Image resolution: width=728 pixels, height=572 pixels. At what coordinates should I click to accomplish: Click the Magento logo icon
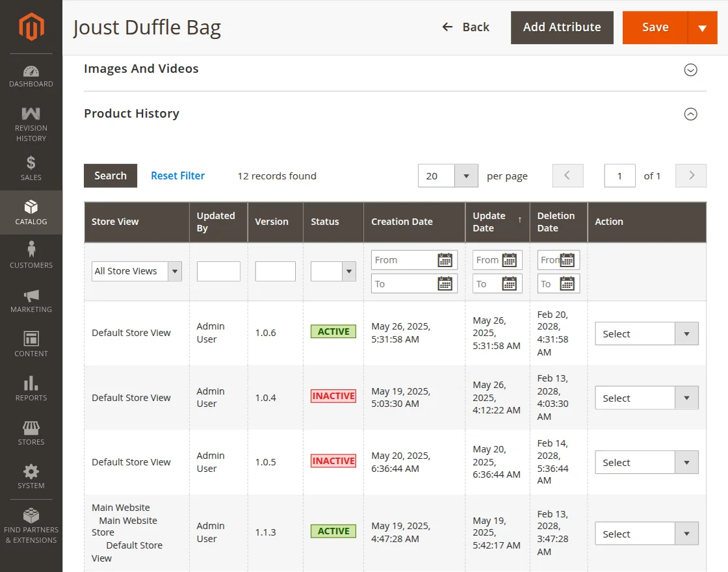coord(31,27)
